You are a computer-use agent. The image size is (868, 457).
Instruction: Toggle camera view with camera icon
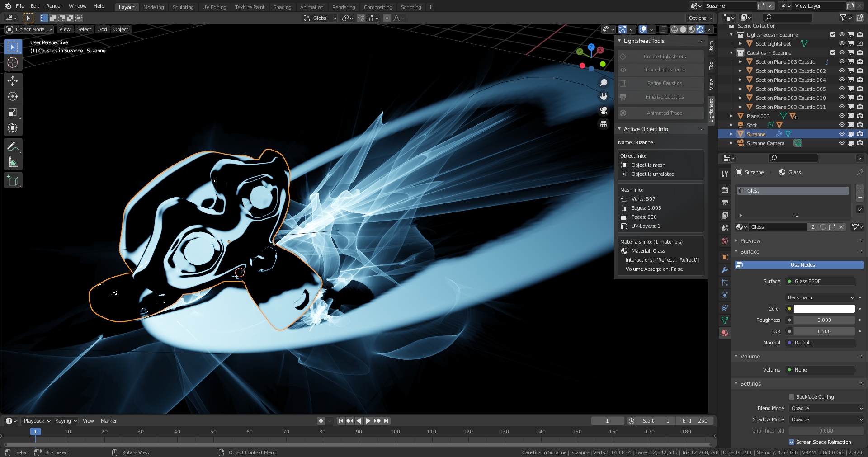tap(603, 110)
